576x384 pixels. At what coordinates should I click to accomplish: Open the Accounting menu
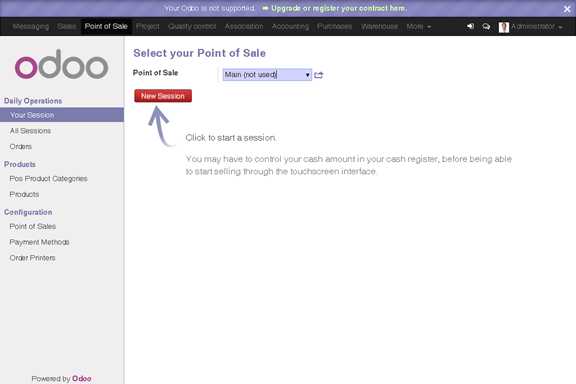point(290,26)
